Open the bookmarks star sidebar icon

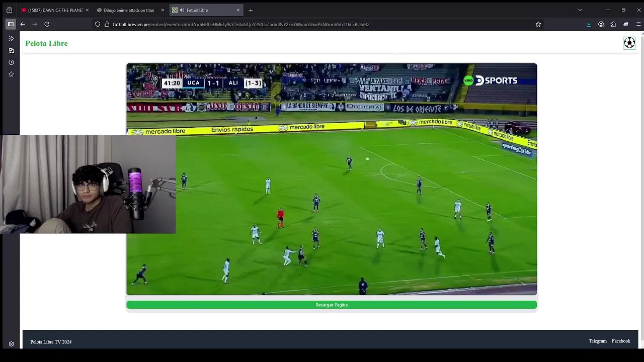pos(11,74)
